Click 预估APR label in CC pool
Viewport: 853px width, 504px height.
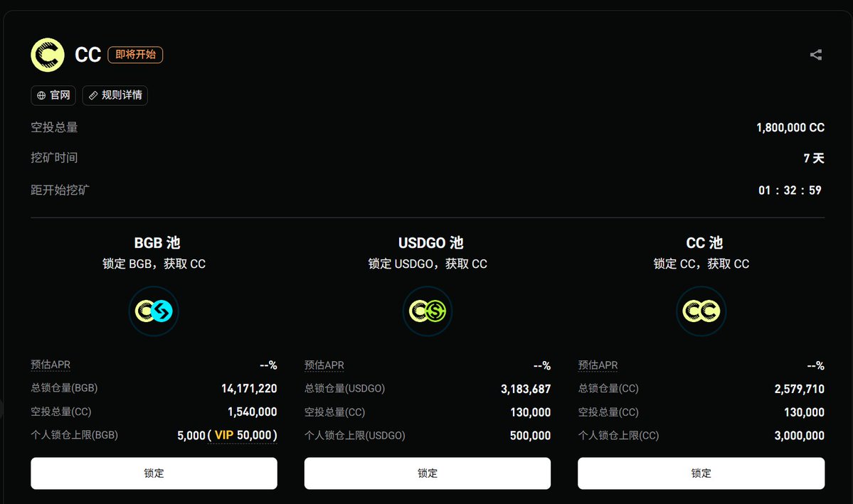(598, 365)
